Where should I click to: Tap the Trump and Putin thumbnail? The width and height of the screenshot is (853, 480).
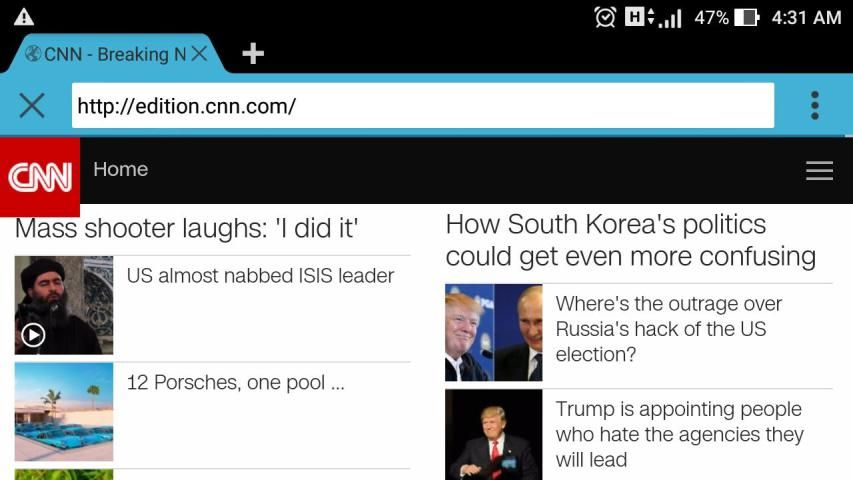pyautogui.click(x=493, y=332)
